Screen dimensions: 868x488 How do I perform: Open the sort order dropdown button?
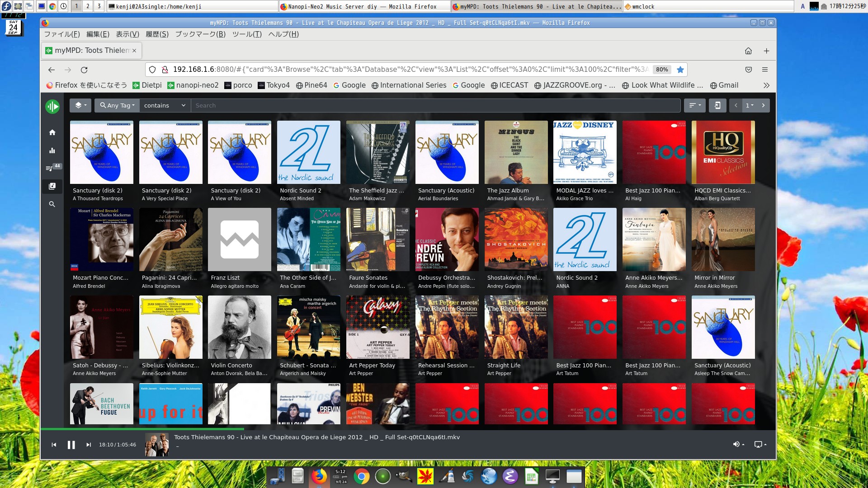coord(694,105)
